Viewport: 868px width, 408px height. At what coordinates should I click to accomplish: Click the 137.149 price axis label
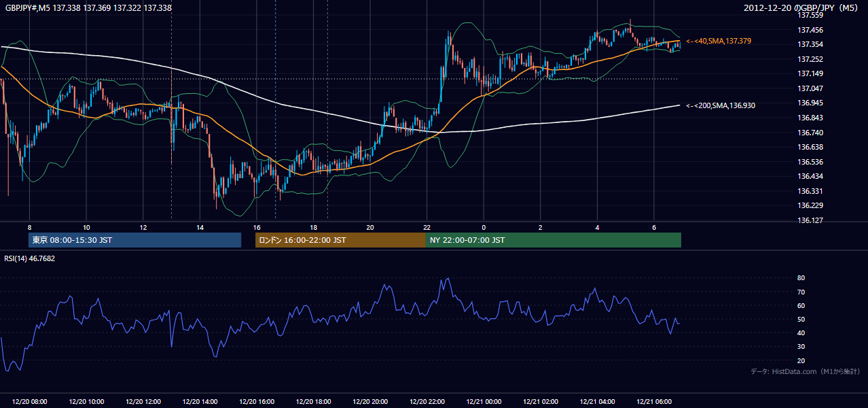click(x=810, y=73)
